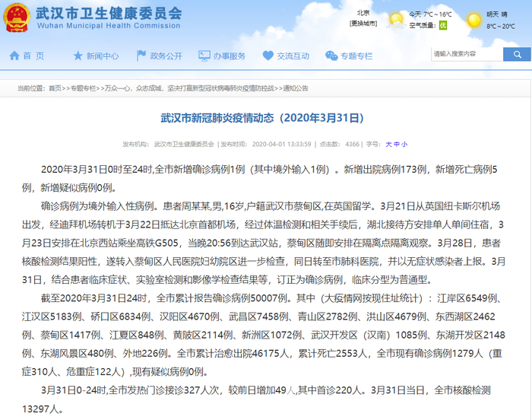532x420 pixels.
Task: Click the publish time 2020-04-01 13:33:59
Action: (x=282, y=145)
